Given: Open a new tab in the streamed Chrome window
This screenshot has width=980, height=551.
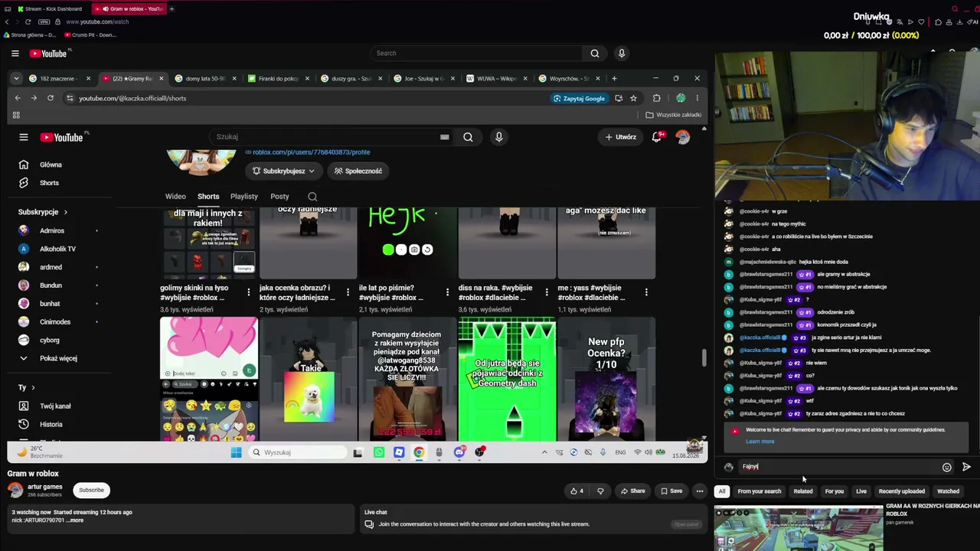Looking at the screenshot, I should point(614,78).
